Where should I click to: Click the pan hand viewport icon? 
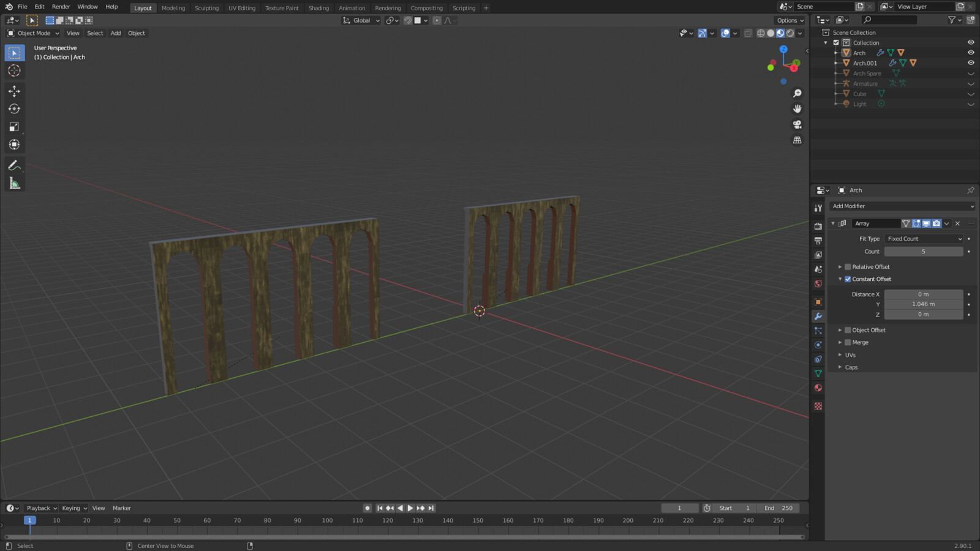(797, 109)
